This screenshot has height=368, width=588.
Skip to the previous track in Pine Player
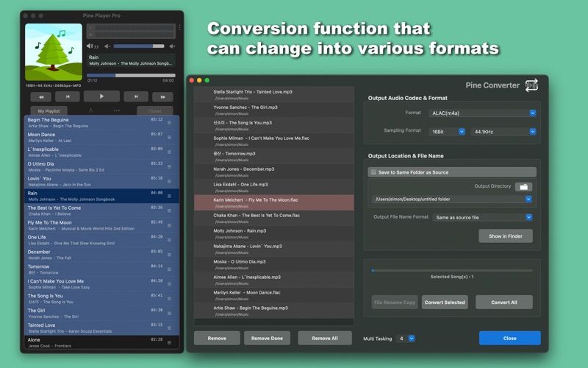(x=68, y=96)
